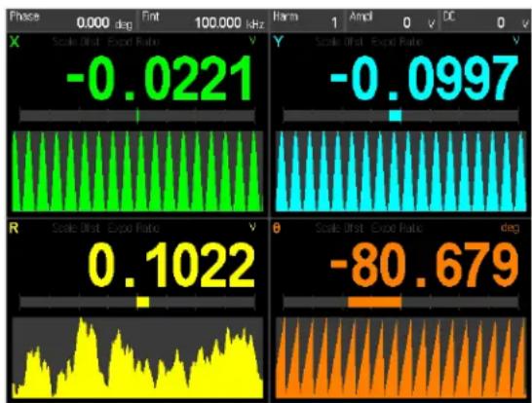Select the Phase field showing 0.000 deg
The width and height of the screenshot is (532, 403).
tap(71, 20)
